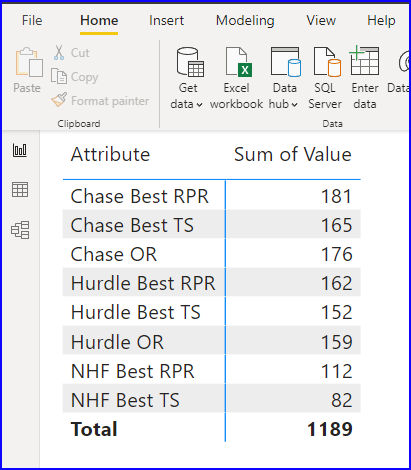
Task: Sort by the Sum of Value header
Action: coord(293,154)
